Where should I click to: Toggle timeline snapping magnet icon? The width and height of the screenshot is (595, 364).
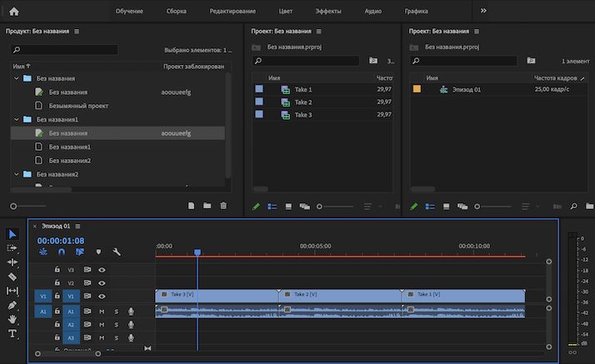61,252
